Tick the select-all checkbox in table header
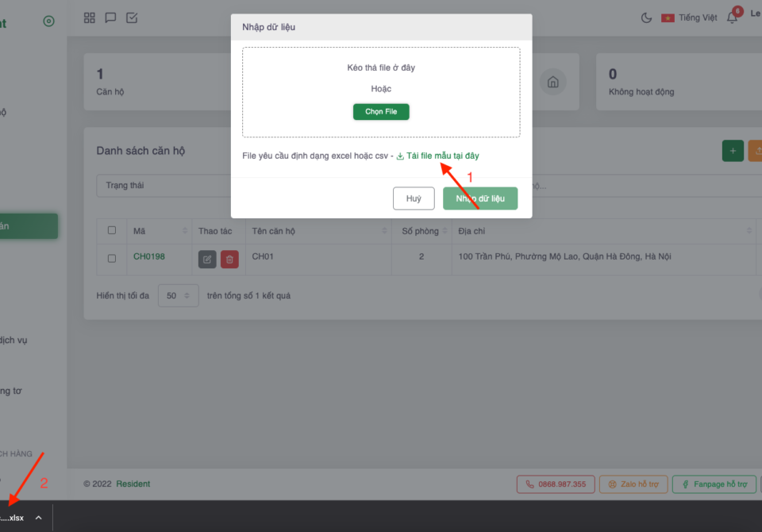 coord(112,230)
